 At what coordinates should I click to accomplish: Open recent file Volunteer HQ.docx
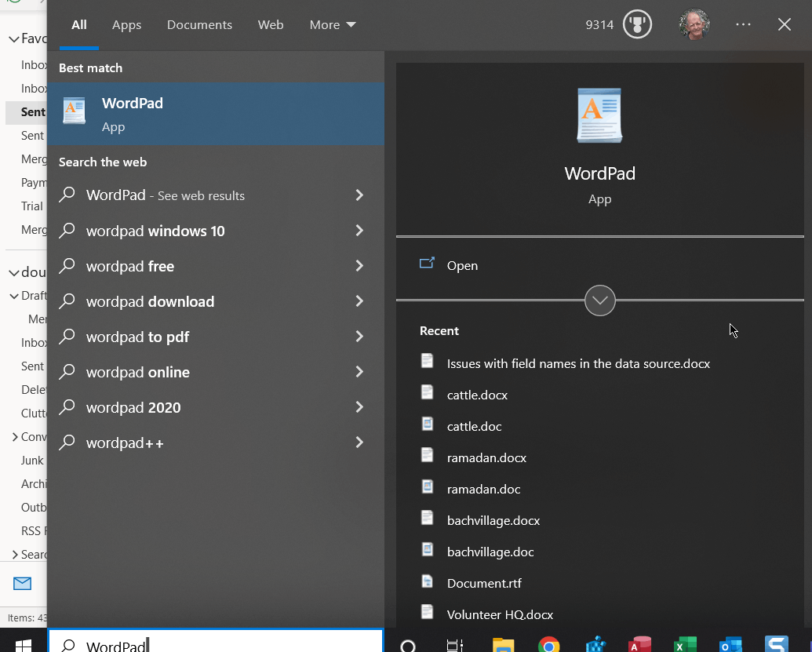(500, 614)
